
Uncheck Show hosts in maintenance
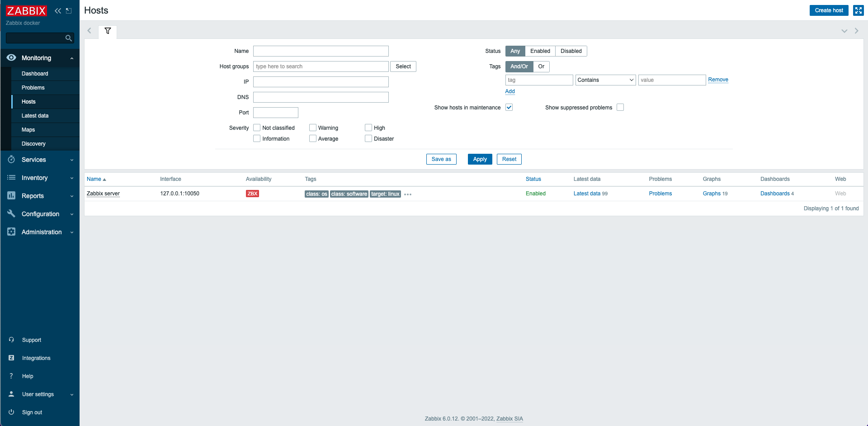tap(509, 107)
